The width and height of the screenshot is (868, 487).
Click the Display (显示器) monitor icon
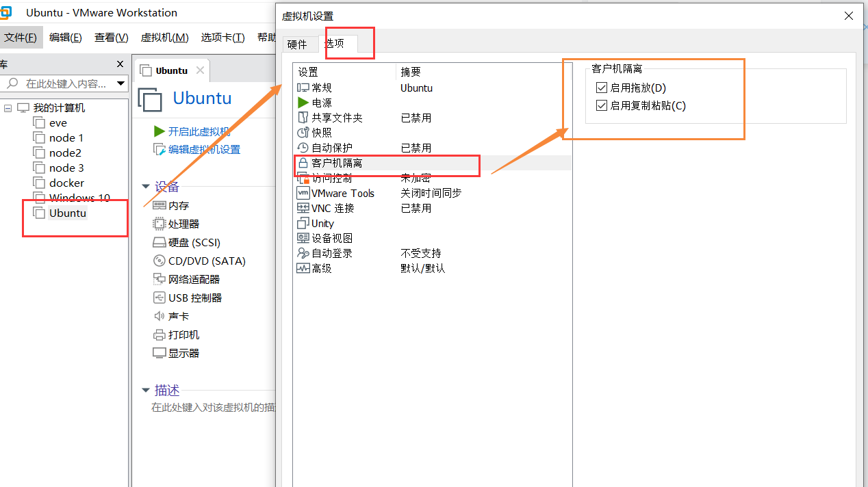click(159, 353)
